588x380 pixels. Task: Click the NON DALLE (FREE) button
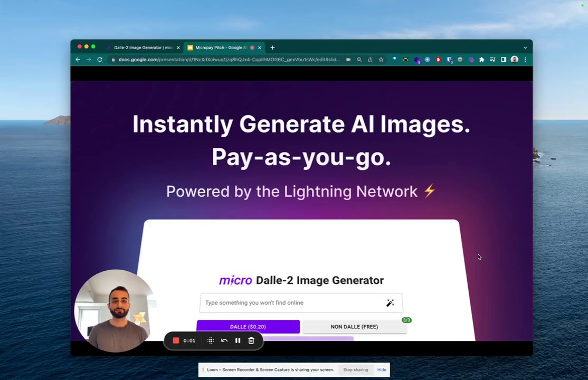point(354,327)
